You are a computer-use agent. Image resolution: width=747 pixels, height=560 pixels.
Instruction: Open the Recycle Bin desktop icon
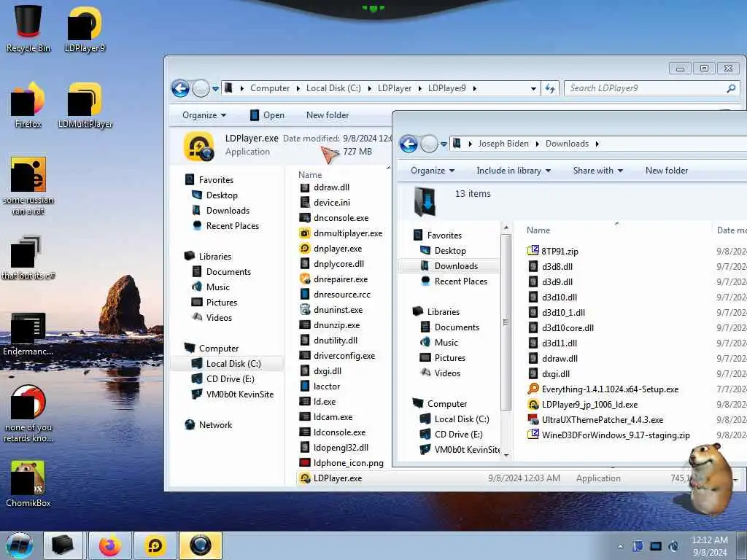(x=28, y=28)
